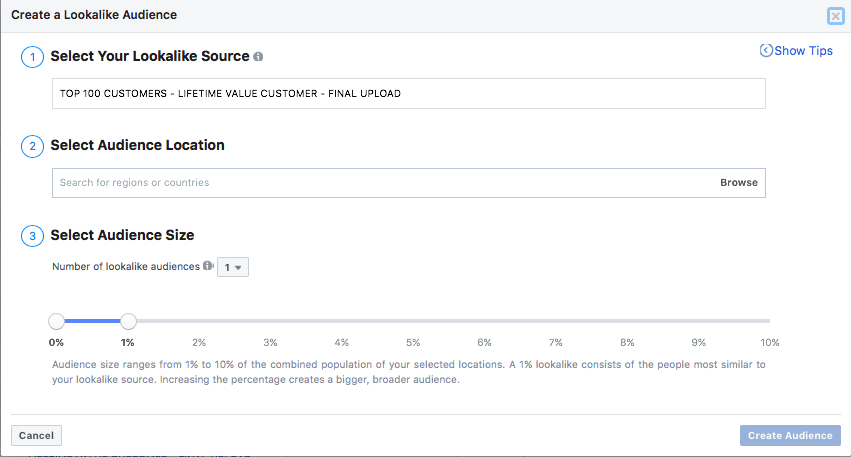The width and height of the screenshot is (851, 457).
Task: Open the Show Tips link
Action: pos(796,51)
